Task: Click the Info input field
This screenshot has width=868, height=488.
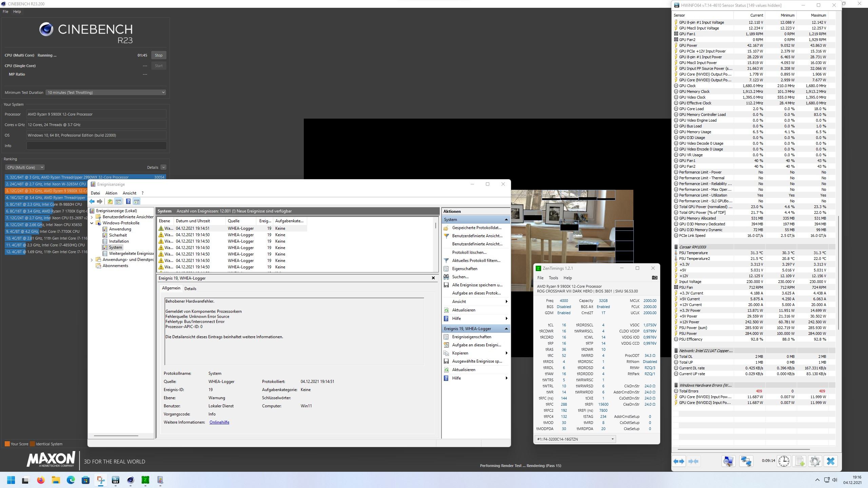Action: [x=96, y=146]
